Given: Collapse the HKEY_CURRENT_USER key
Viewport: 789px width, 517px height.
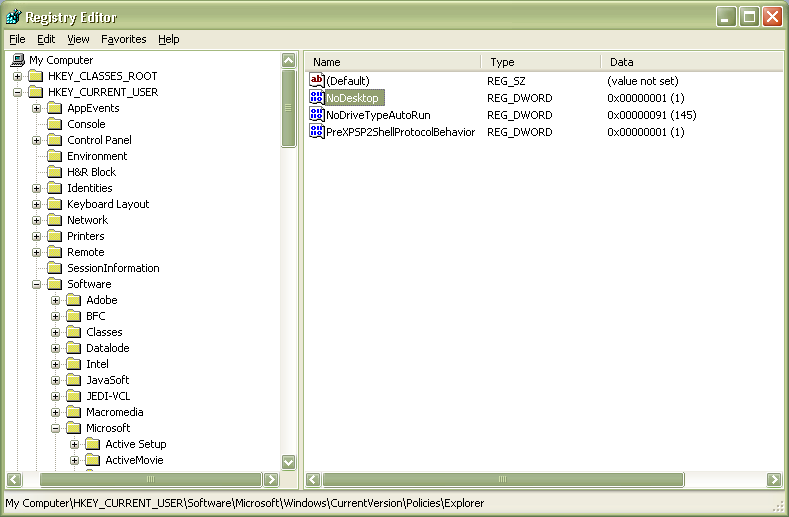Looking at the screenshot, I should 18,93.
